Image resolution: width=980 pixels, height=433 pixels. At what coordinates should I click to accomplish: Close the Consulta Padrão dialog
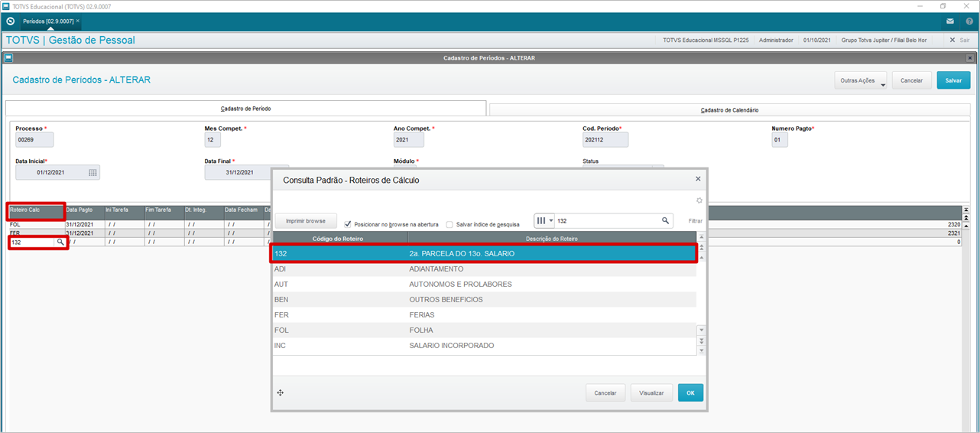[x=698, y=179]
